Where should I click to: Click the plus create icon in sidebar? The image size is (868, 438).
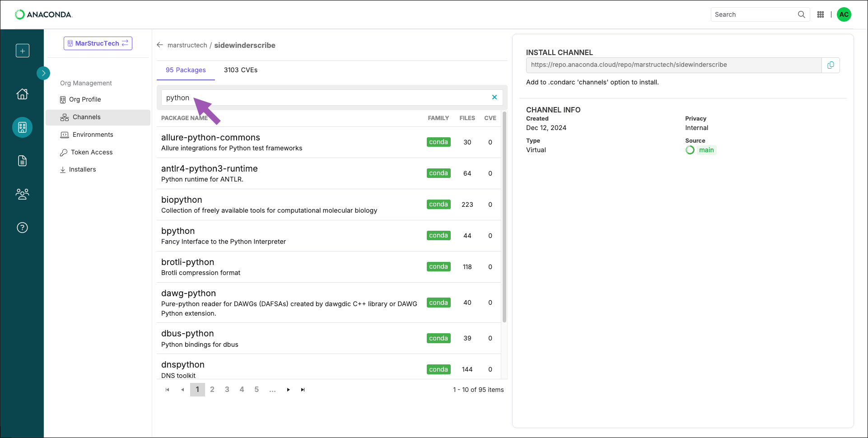[23, 51]
